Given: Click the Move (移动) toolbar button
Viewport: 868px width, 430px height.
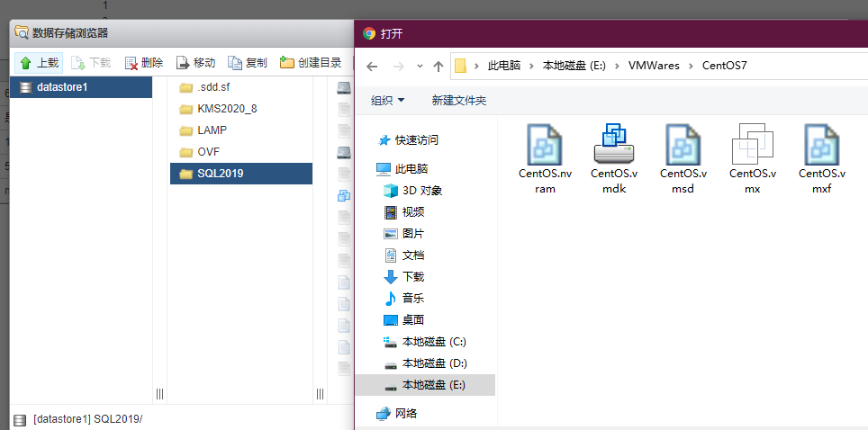Looking at the screenshot, I should pyautogui.click(x=196, y=63).
